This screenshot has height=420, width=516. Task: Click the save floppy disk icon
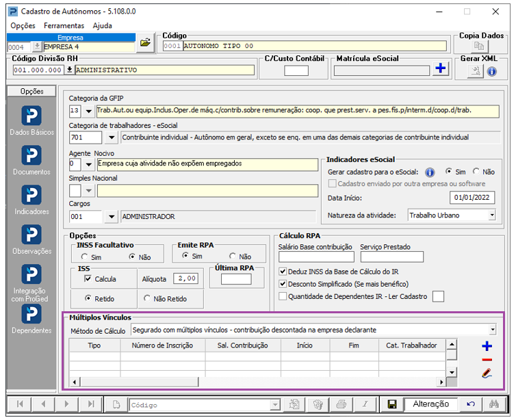point(392,404)
